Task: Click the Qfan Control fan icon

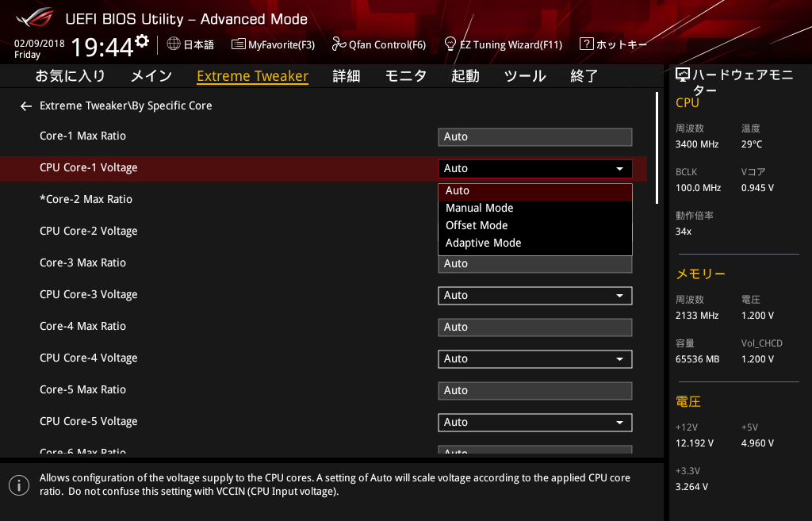Action: [x=339, y=44]
